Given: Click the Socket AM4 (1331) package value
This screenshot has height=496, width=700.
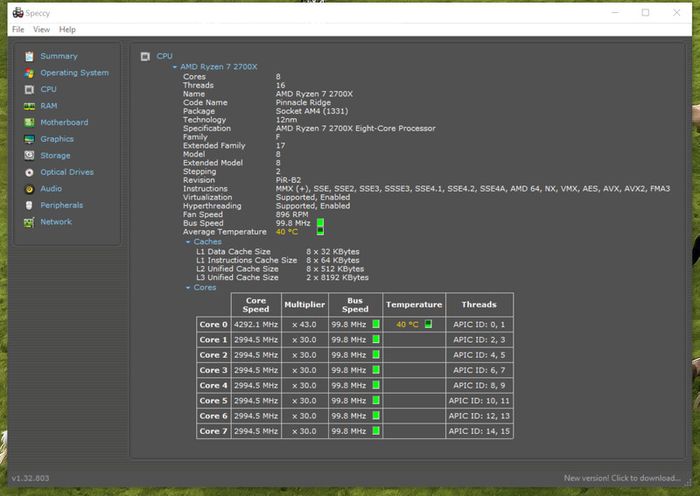Looking at the screenshot, I should point(312,111).
